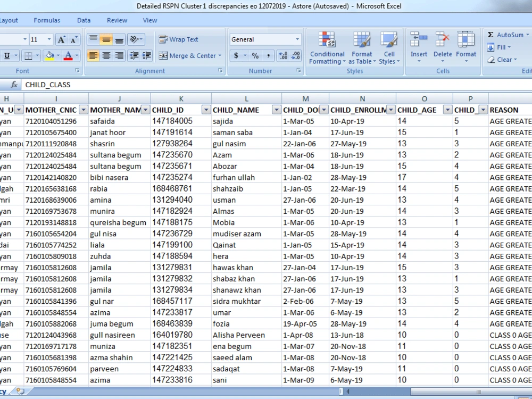Screen dimensions: 532x399
Task: Open the Clear menu
Action: pos(502,60)
